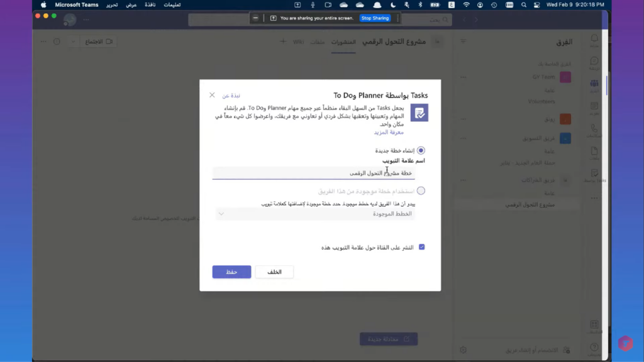The image size is (644, 362).
Task: Open the 'نبذة عن' link in dialog
Action: [x=231, y=96]
